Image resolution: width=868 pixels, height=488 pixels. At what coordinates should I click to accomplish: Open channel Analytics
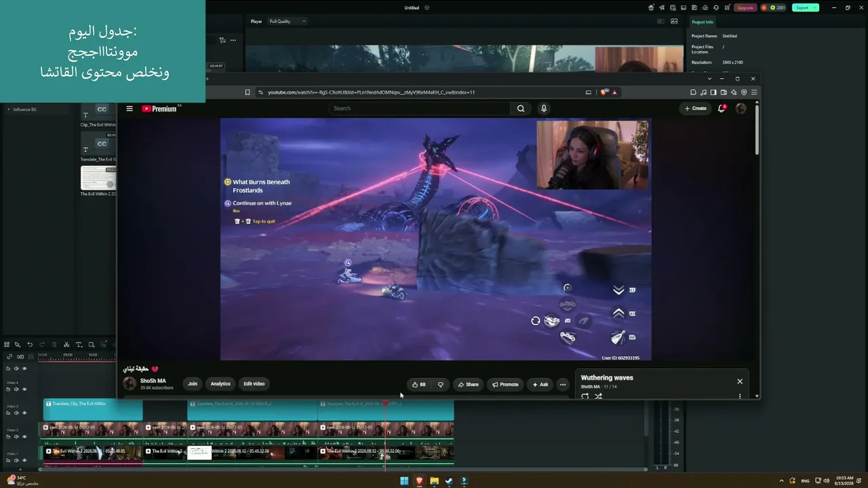(x=220, y=384)
